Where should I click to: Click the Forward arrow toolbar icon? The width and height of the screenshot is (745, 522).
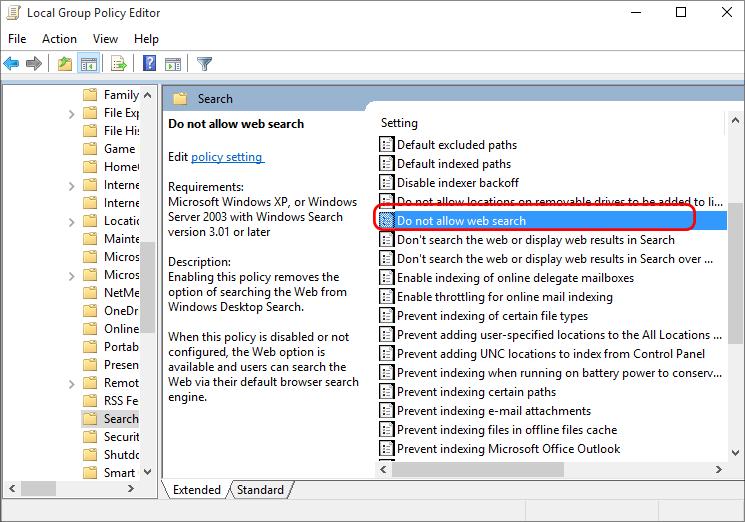(x=34, y=64)
